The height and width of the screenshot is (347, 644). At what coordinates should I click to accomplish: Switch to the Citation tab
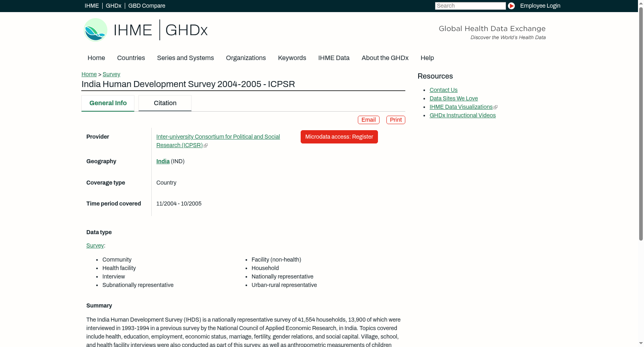pos(165,103)
